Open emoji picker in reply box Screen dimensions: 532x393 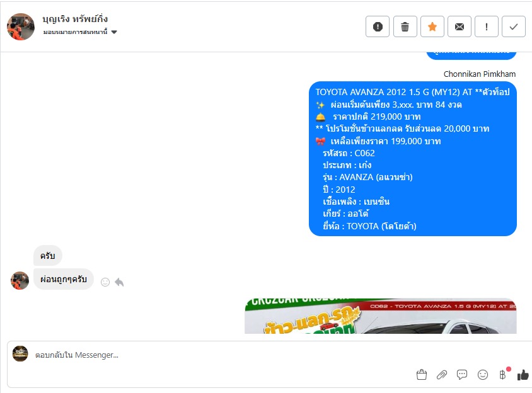tap(482, 375)
